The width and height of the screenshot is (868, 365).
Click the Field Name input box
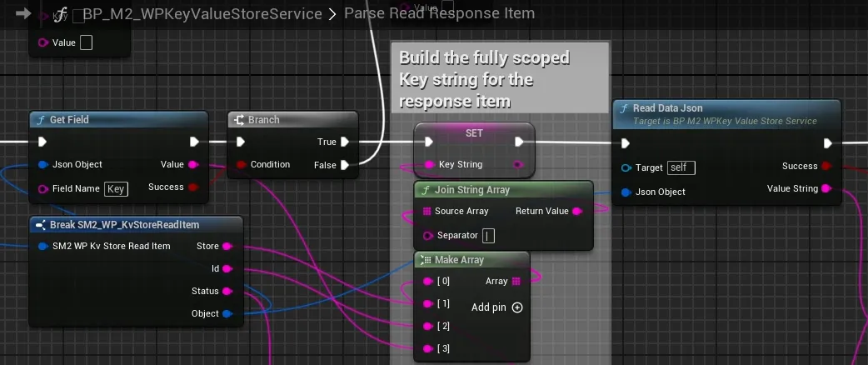click(116, 189)
